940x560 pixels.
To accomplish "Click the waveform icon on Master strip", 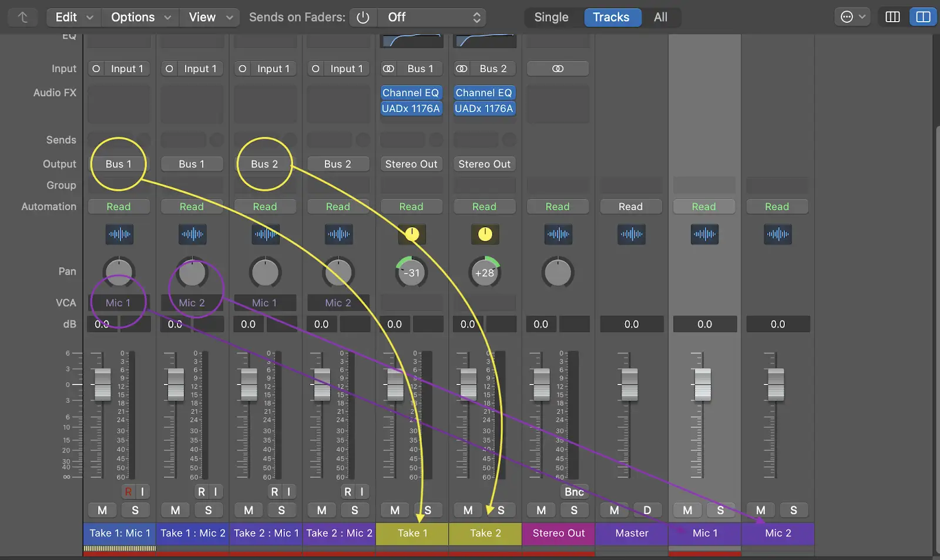I will [631, 234].
